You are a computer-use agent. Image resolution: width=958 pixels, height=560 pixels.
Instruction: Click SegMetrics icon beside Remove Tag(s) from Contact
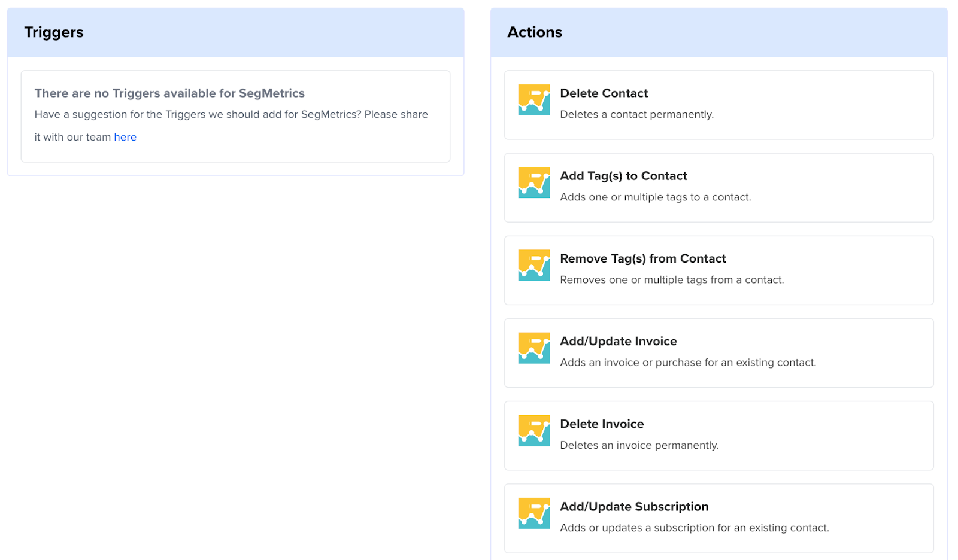[x=533, y=265]
